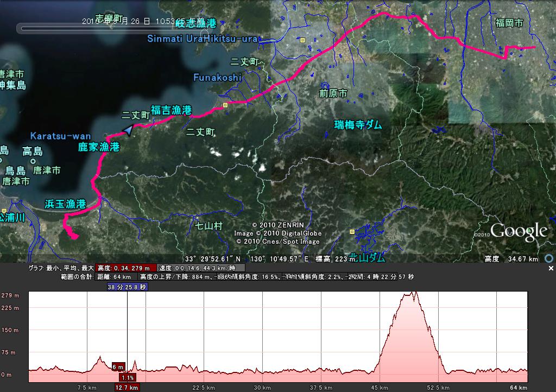
Task: Click the Hikitsu-ura map label
Action: tap(231, 39)
